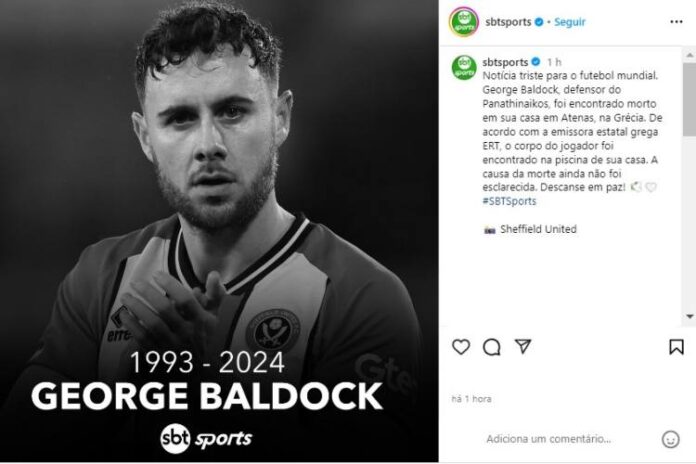Image resolution: width=696 pixels, height=464 pixels.
Task: Click the sbtsports avatar in the post header
Action: pyautogui.click(x=463, y=22)
